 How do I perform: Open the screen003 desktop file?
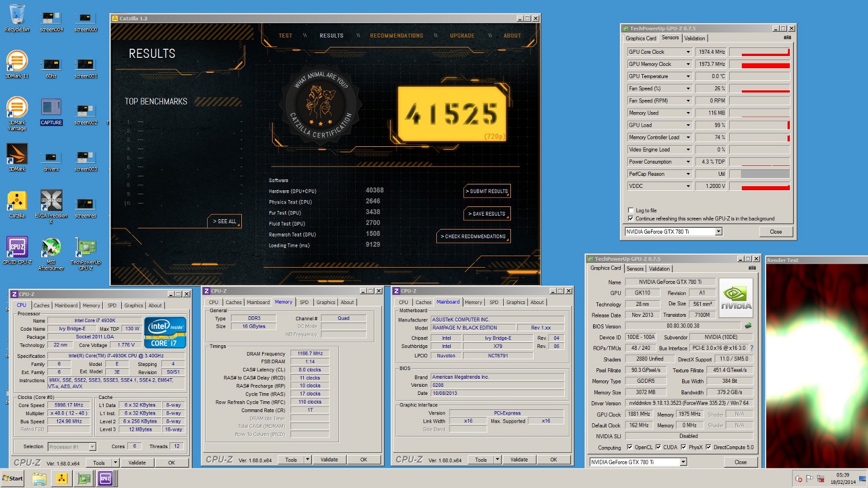[x=86, y=161]
